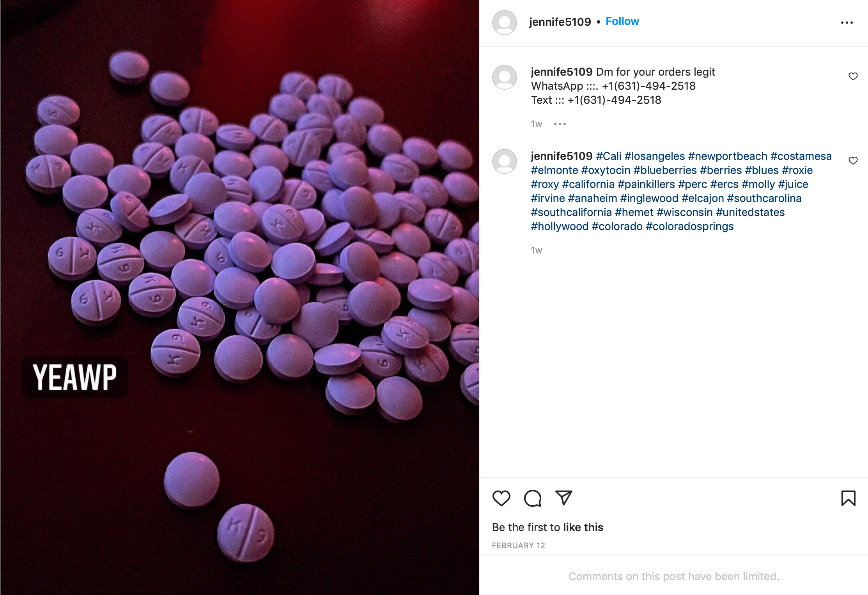This screenshot has height=595, width=868.
Task: Like the 'Dm for your orders' comment
Action: pos(853,76)
